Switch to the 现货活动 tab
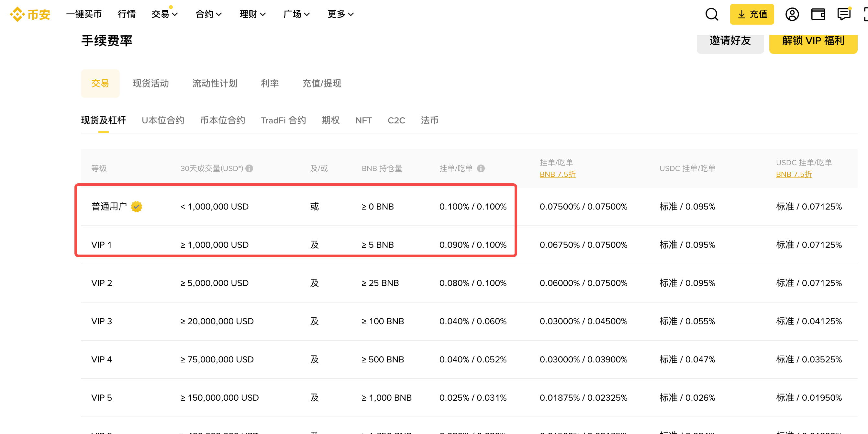 click(x=151, y=83)
